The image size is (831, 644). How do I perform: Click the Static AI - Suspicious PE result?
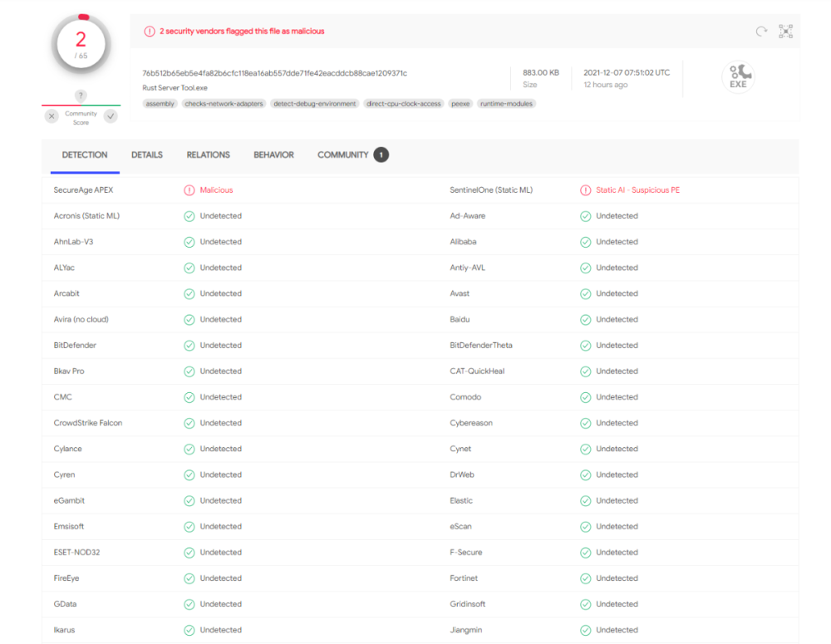637,190
